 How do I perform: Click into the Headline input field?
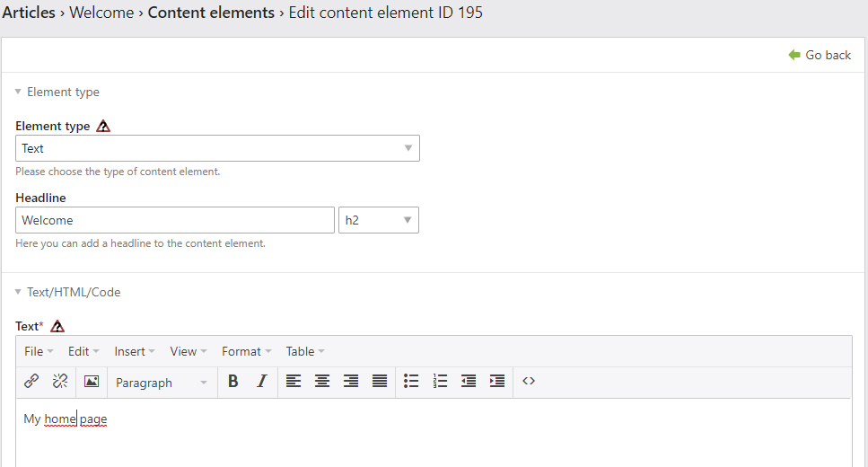pyautogui.click(x=175, y=220)
